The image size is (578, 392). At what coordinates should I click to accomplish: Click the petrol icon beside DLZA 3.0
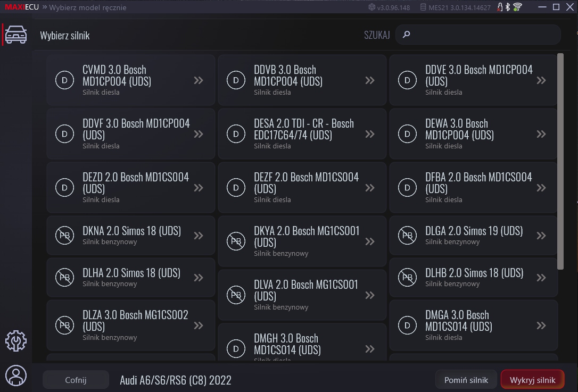click(65, 326)
